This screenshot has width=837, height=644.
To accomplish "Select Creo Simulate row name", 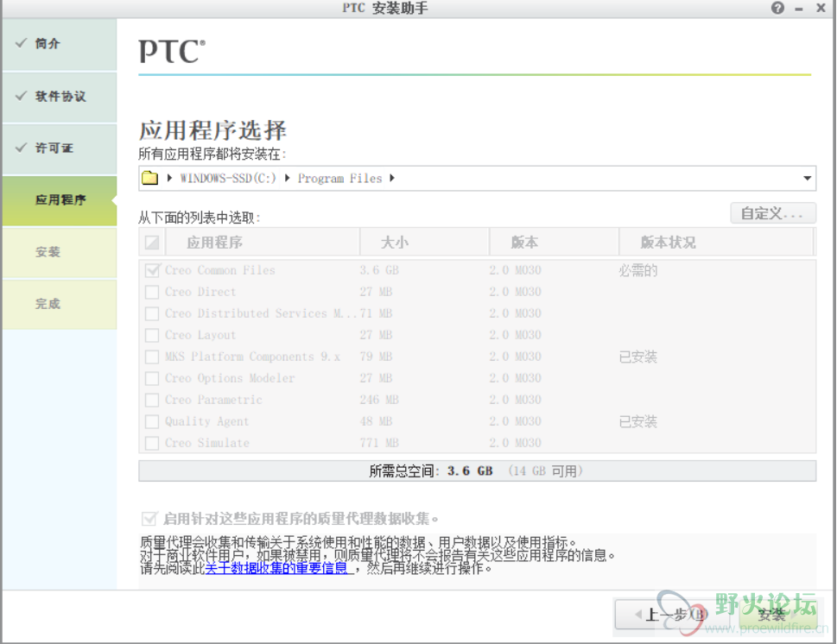I will point(207,443).
